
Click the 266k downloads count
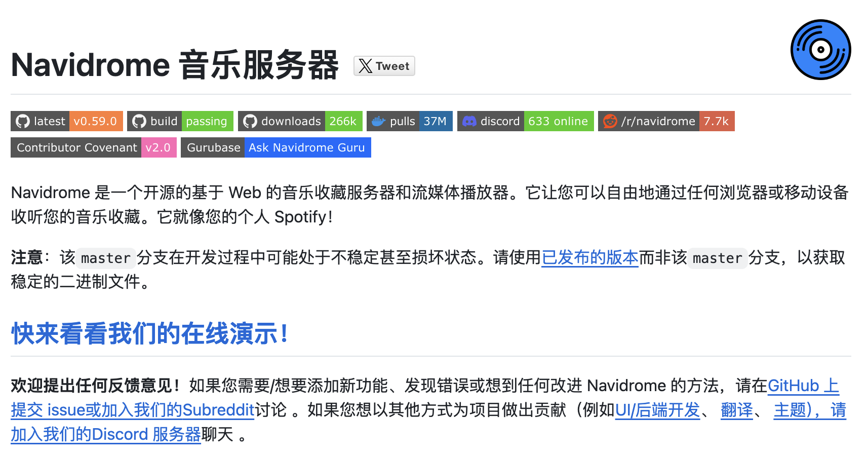(x=343, y=122)
